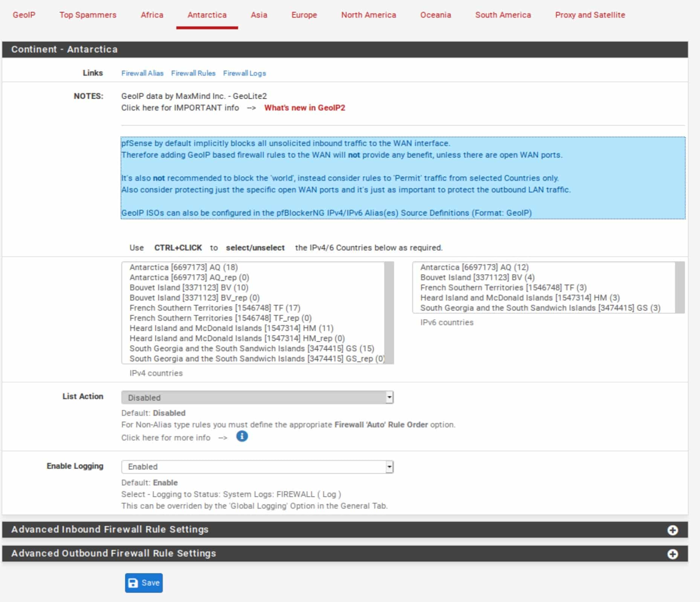This screenshot has height=602, width=700.
Task: Select French Southern Territories TF_rep (0) entry
Action: [x=253, y=318]
